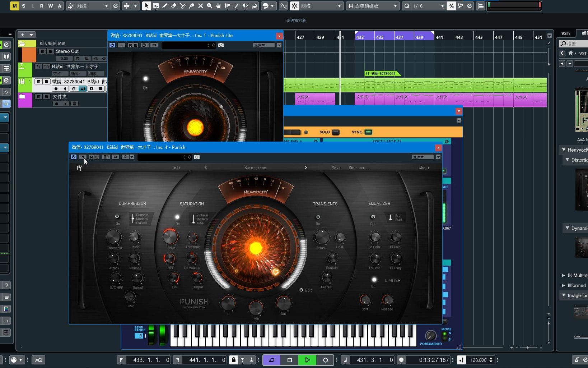This screenshot has height=368, width=588.
Task: Expand the IK Multimedia vendor group
Action: [563, 275]
